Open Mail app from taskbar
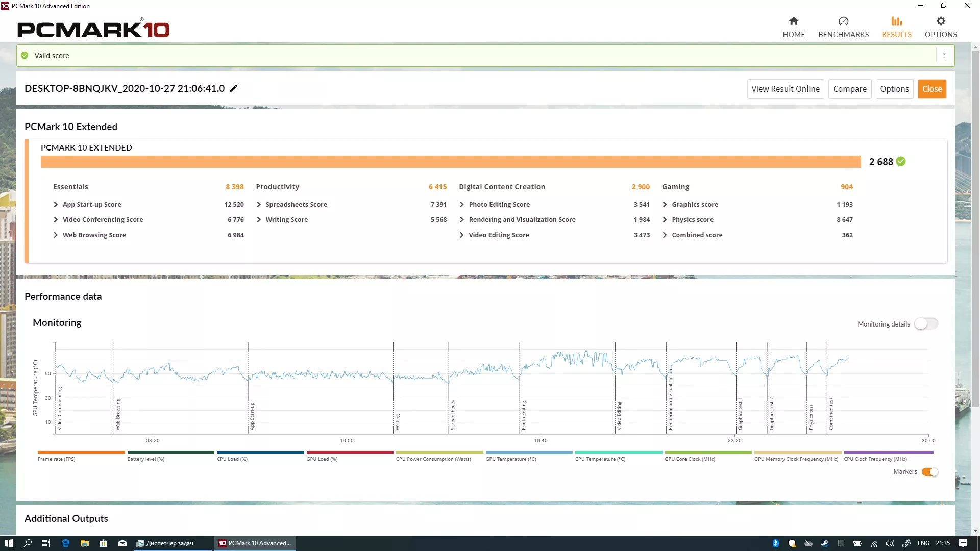Image resolution: width=980 pixels, height=551 pixels. pyautogui.click(x=122, y=543)
